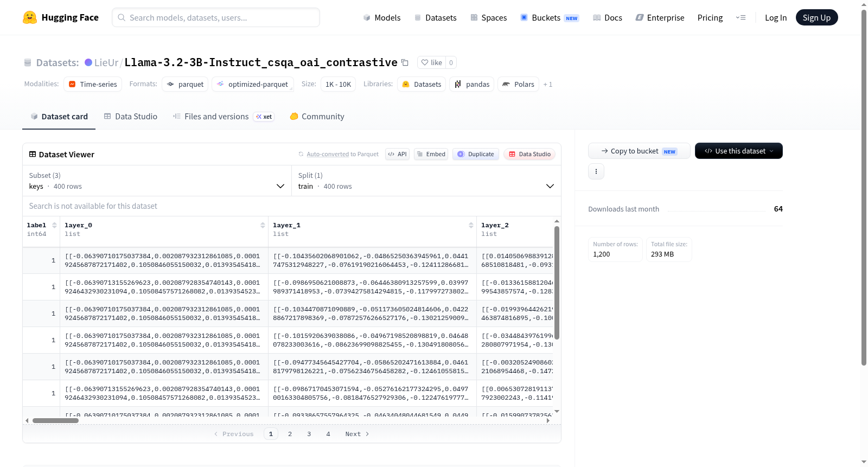The image size is (868, 467).
Task: Click the table scroll-right arrow
Action: pyautogui.click(x=548, y=420)
